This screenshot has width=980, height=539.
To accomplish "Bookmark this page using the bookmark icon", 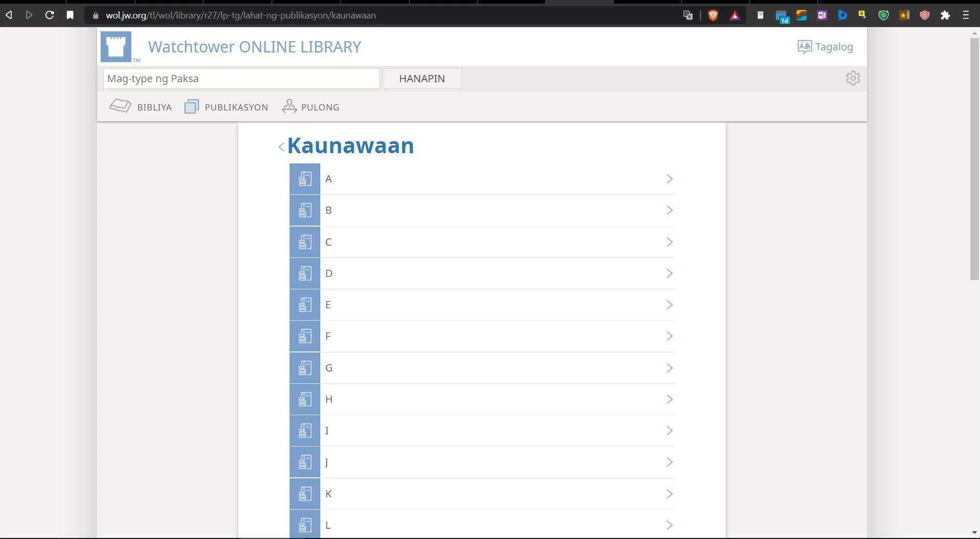I will pos(70,15).
